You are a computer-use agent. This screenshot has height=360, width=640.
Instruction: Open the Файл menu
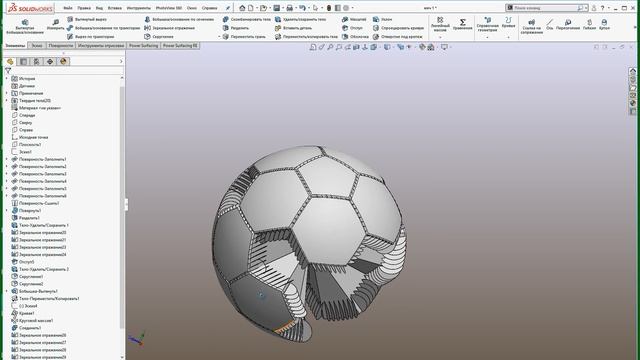(x=68, y=8)
